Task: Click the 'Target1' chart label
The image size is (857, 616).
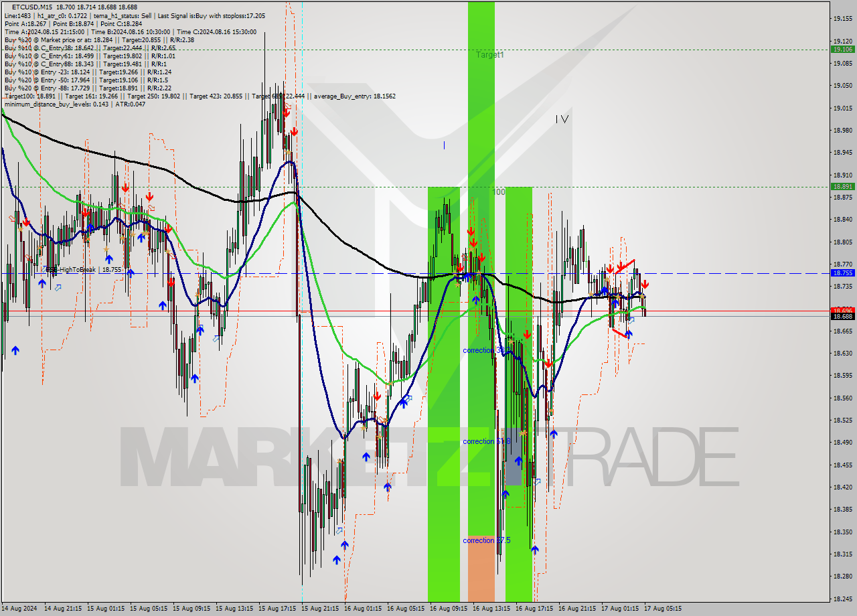Action: (x=490, y=55)
